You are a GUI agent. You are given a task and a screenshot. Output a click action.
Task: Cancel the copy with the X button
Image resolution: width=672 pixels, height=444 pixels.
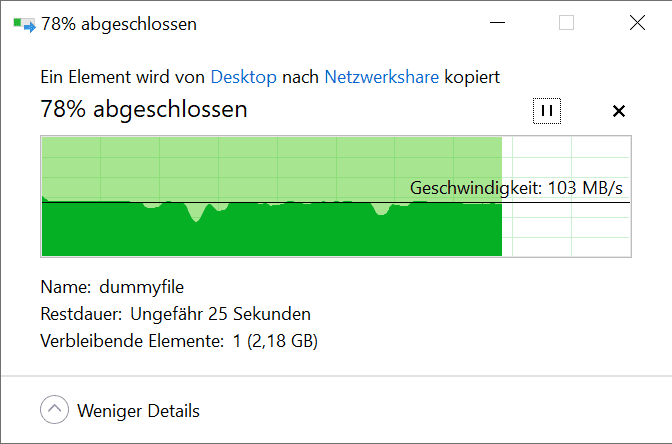[618, 111]
